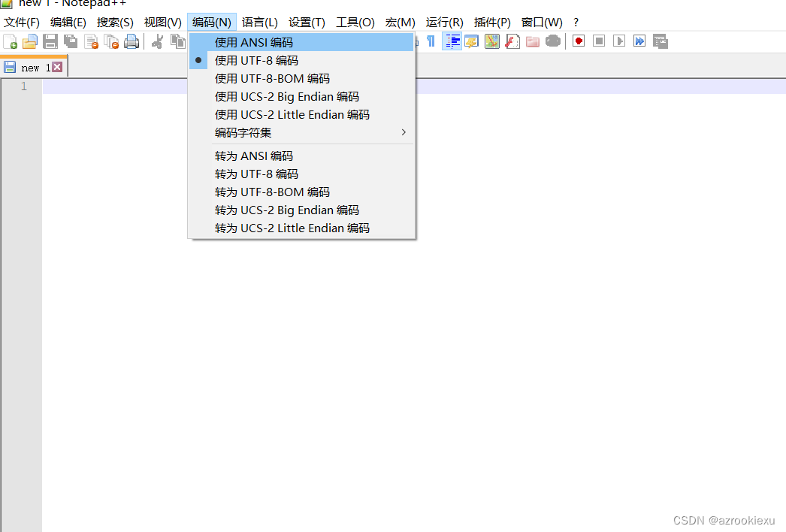
Task: Open Folder as Workspace icon
Action: coord(532,41)
